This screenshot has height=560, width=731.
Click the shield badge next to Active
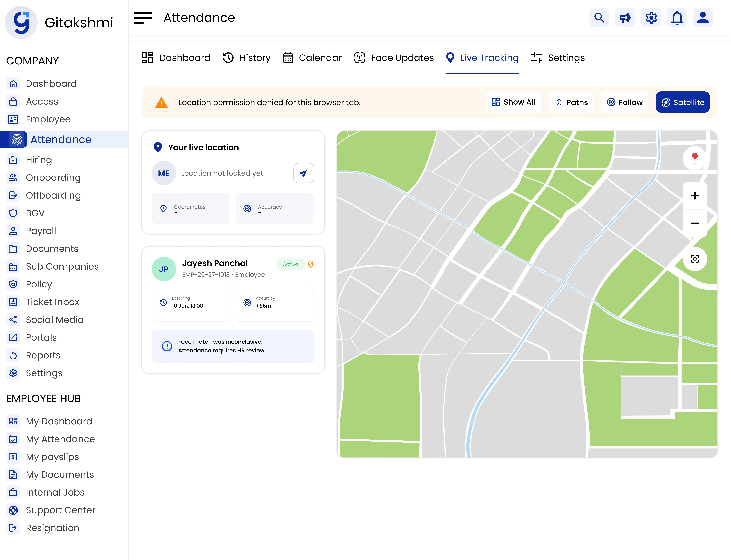311,264
